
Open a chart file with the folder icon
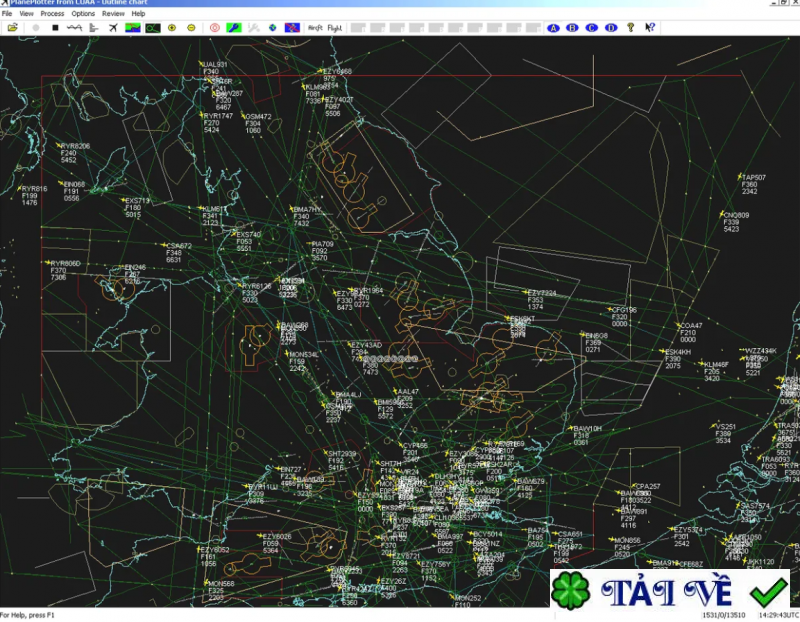pos(15,29)
